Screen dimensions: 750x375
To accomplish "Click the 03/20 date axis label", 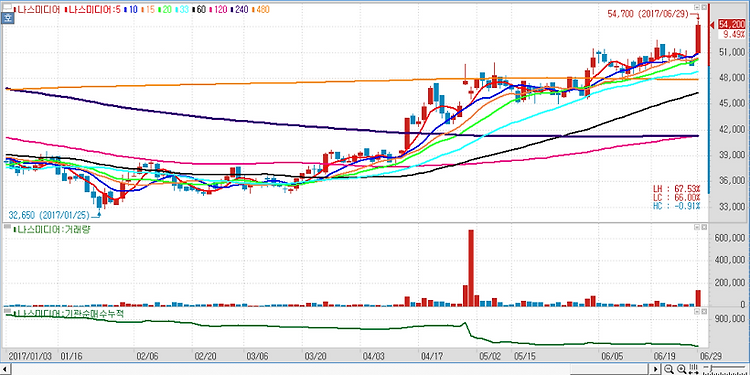I will [x=315, y=356].
